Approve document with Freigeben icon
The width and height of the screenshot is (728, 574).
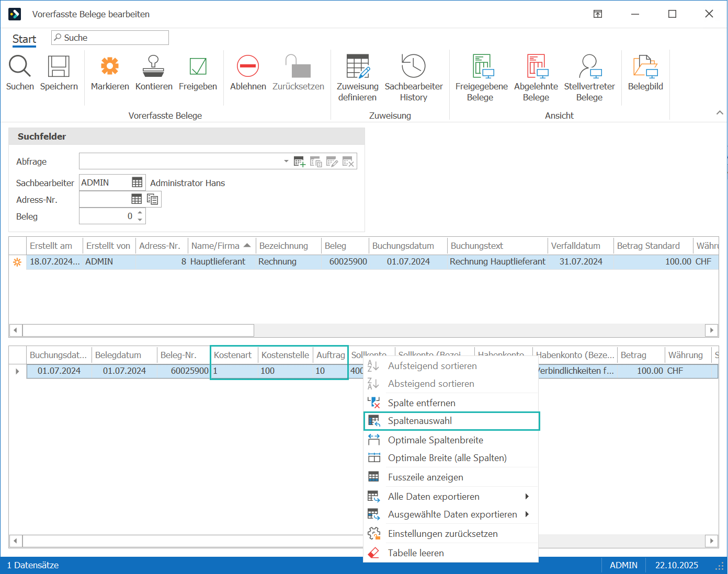[x=198, y=66]
